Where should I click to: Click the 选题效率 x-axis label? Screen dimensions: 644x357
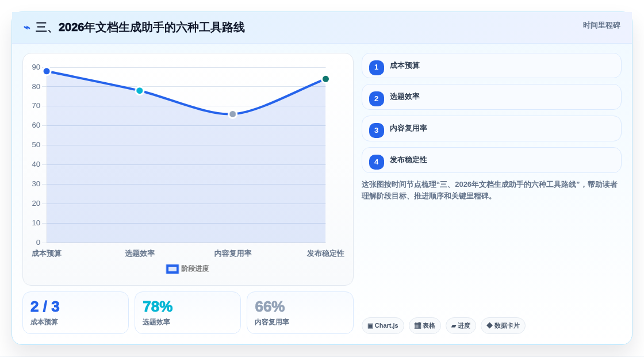click(140, 254)
